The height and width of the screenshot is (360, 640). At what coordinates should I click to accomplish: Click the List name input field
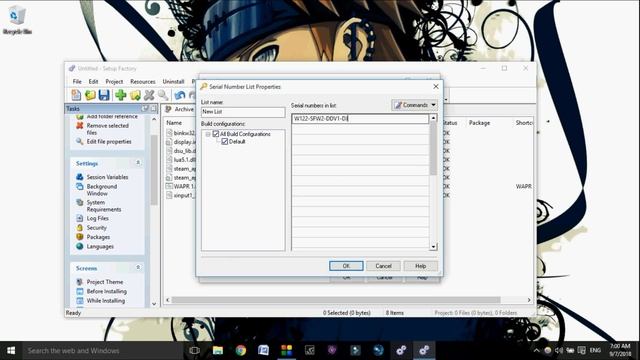point(243,112)
